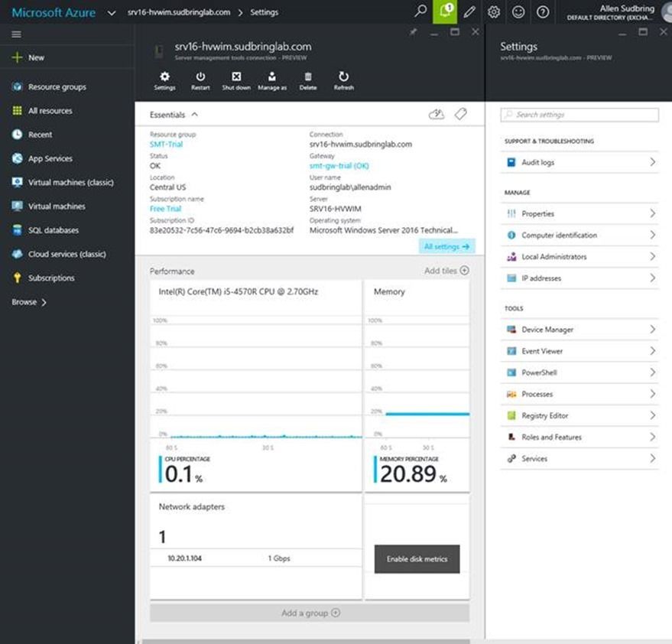Toggle the hamburger menu icon
Screen dimensions: 672x644
click(x=16, y=34)
